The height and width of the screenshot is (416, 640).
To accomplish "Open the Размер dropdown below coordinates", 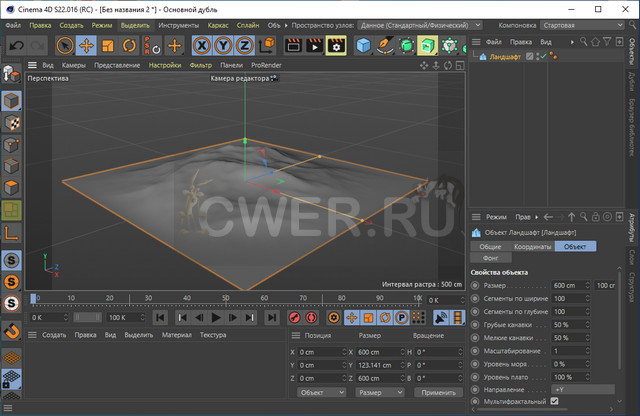I will 378,393.
